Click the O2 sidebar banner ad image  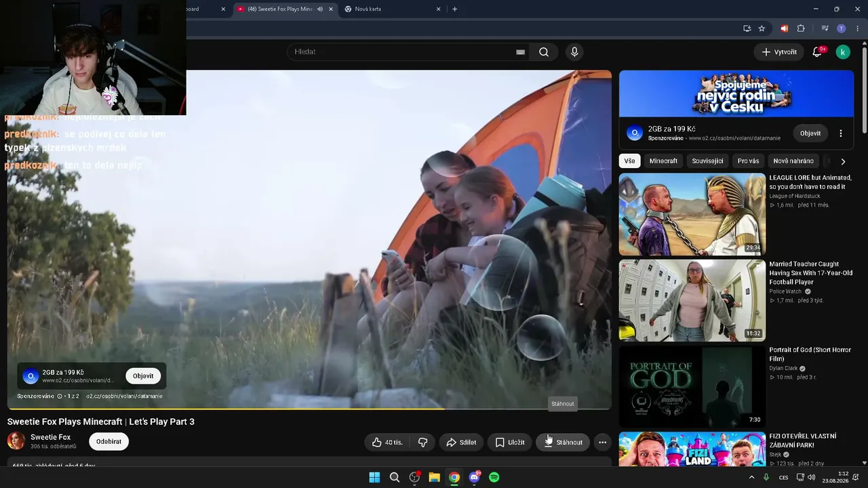click(x=736, y=94)
